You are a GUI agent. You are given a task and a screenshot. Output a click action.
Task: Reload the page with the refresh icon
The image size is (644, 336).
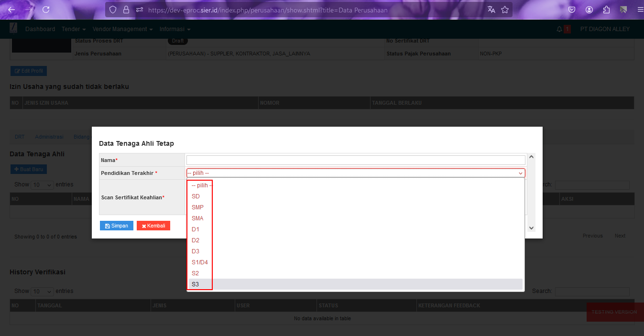point(46,9)
